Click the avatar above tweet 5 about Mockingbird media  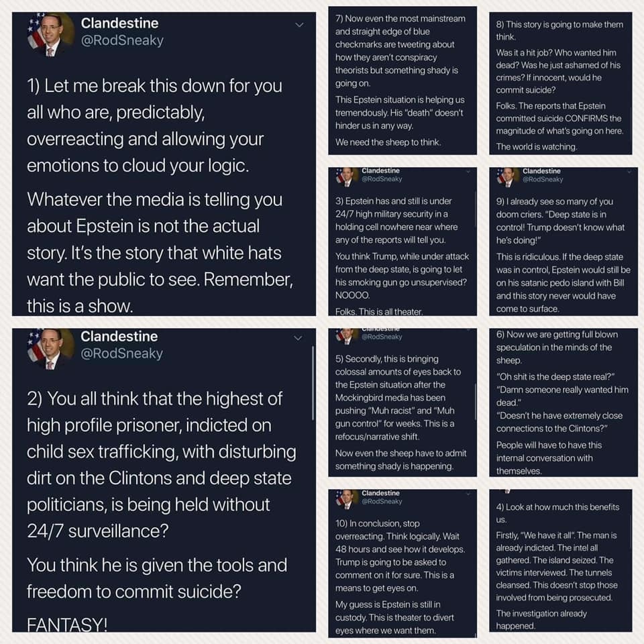coord(346,336)
